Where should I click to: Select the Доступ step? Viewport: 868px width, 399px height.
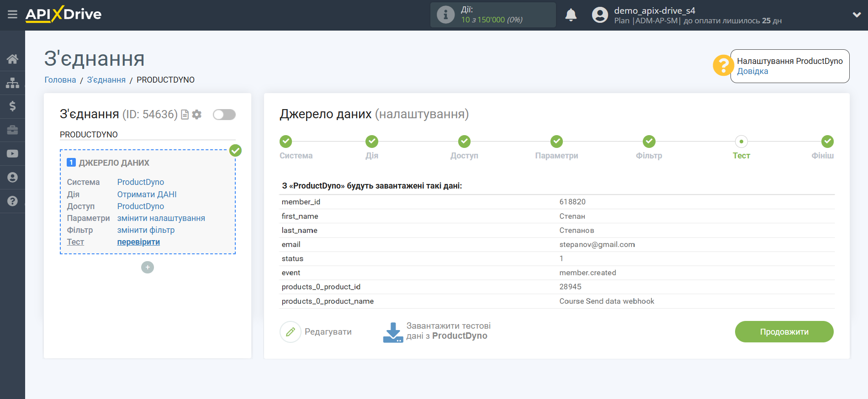(x=464, y=142)
